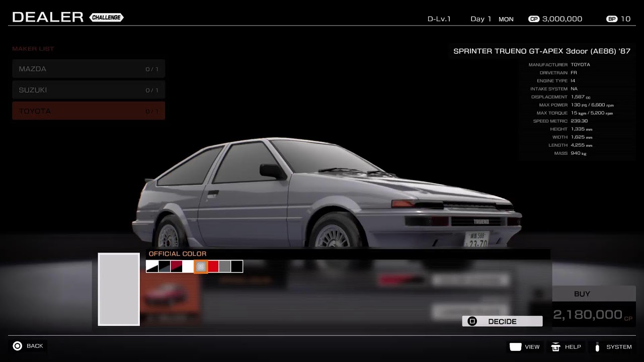This screenshot has width=644, height=362.
Task: Click the BACK button
Action: [28, 346]
